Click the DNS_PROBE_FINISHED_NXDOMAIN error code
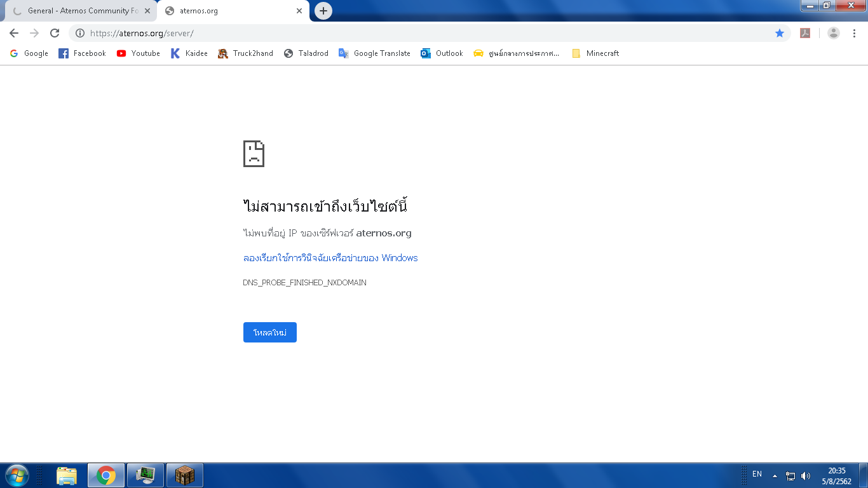Image resolution: width=868 pixels, height=488 pixels. point(305,283)
